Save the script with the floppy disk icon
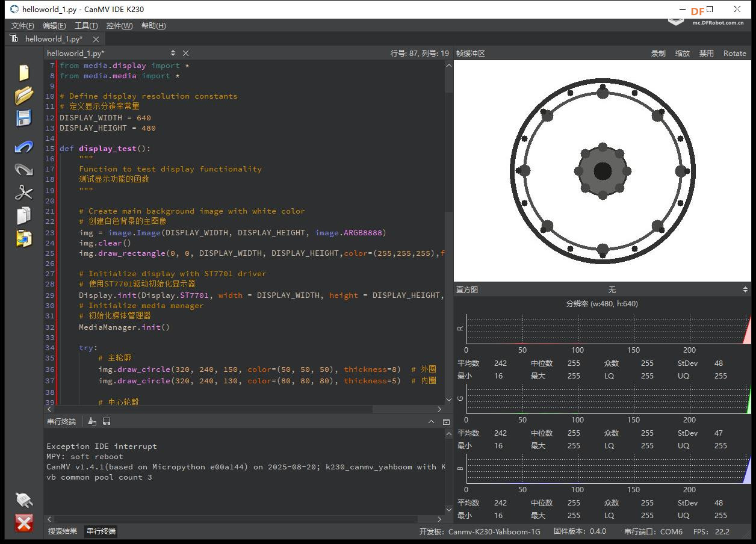The width and height of the screenshot is (756, 544). pyautogui.click(x=23, y=118)
